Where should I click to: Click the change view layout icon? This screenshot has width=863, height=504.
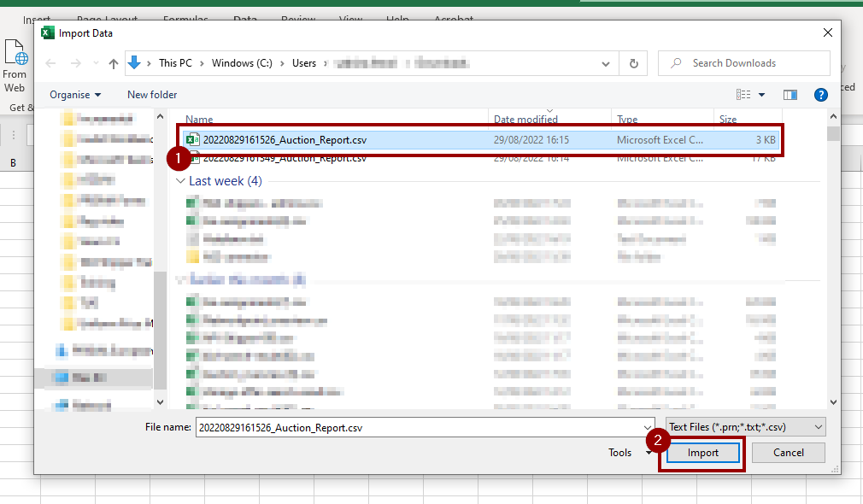[743, 95]
